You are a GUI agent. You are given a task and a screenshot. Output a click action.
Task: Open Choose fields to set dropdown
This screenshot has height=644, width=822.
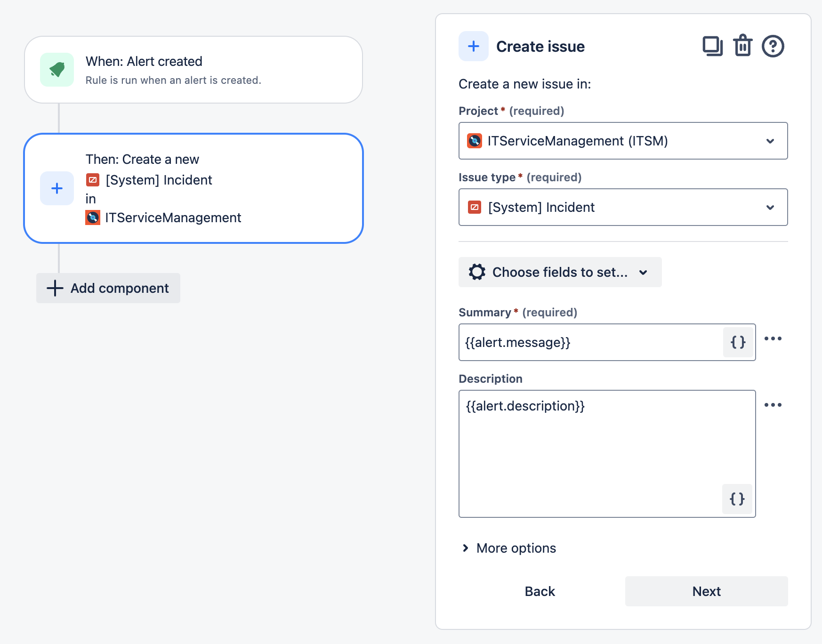coord(560,272)
